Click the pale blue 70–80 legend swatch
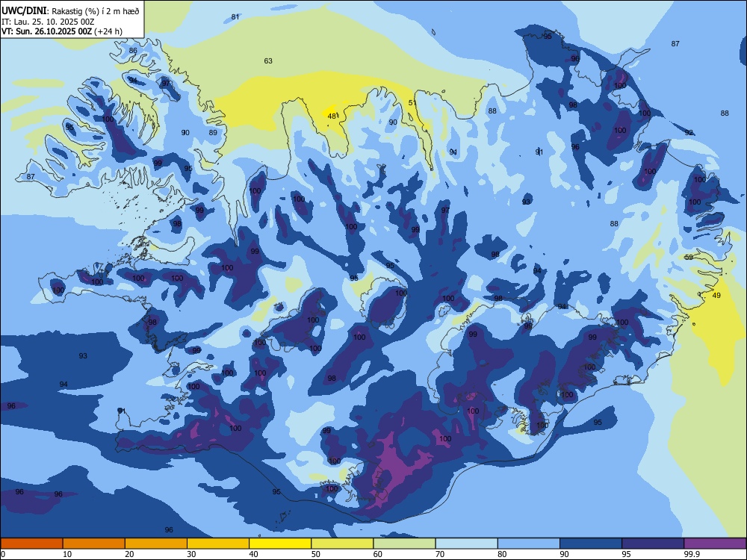Screen dimensions: 747x560 (x=466, y=544)
